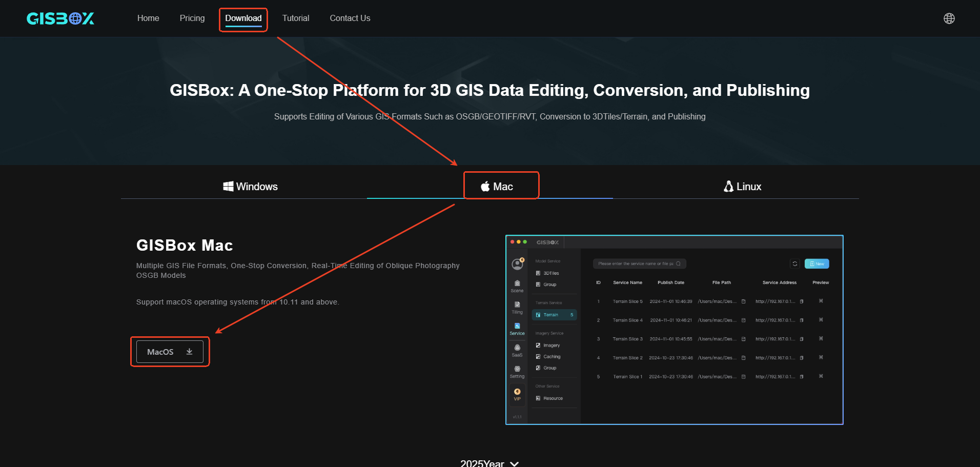The width and height of the screenshot is (980, 467).
Task: Open the Tutorial page
Action: point(296,18)
